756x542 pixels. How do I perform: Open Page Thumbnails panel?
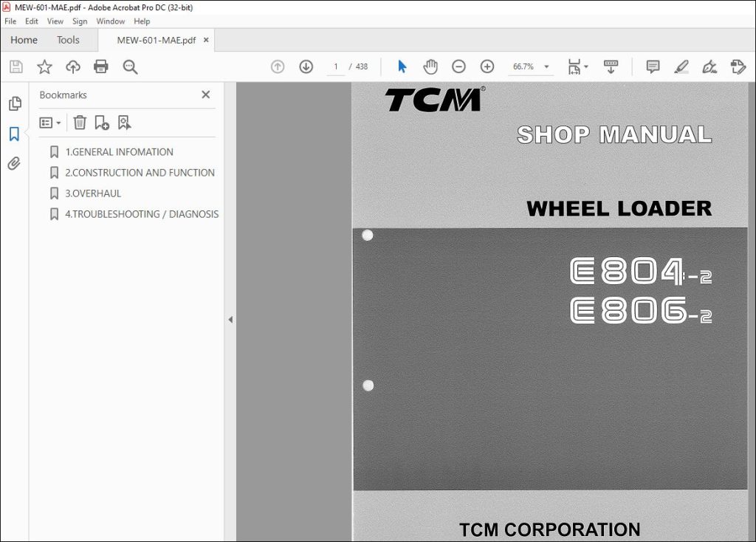[x=15, y=103]
